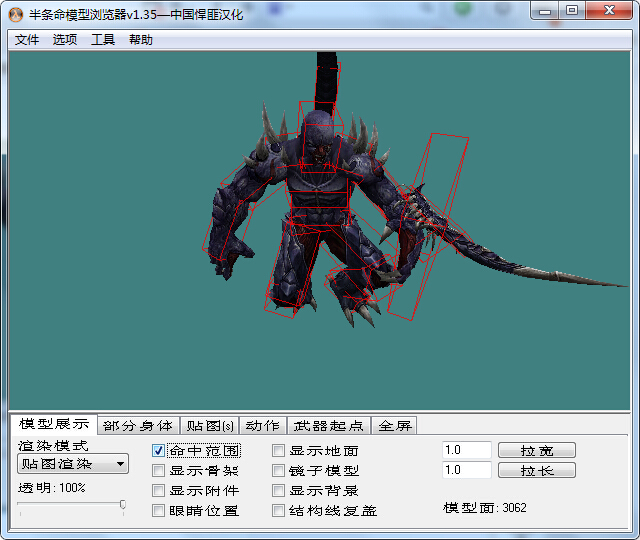Screen dimensions: 640x540
Task: Maximize the model viewer window
Action: pyautogui.click(x=572, y=11)
